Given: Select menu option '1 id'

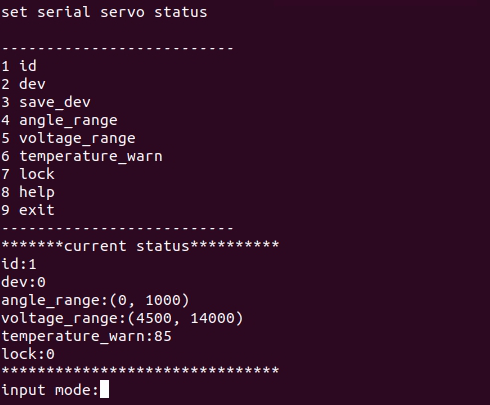Looking at the screenshot, I should (x=19, y=66).
